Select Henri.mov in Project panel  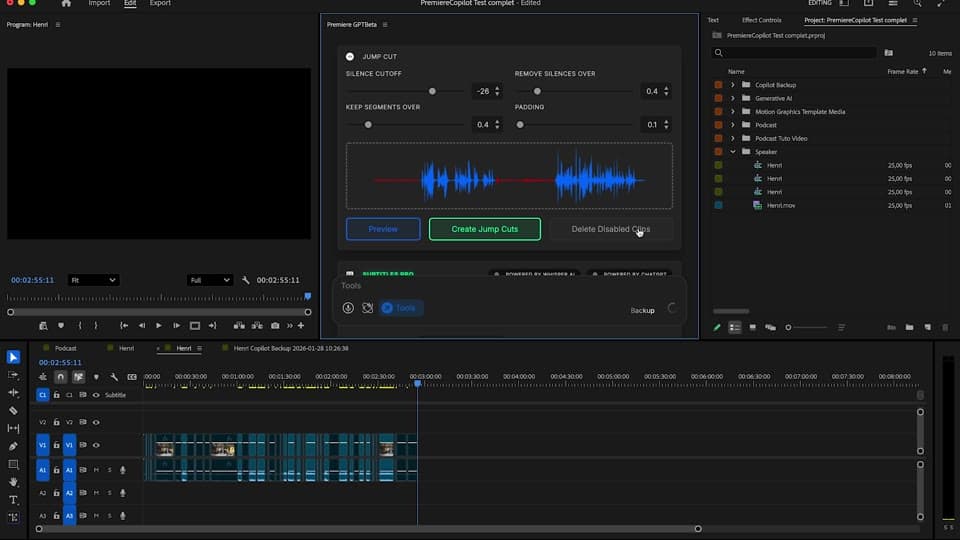[781, 206]
